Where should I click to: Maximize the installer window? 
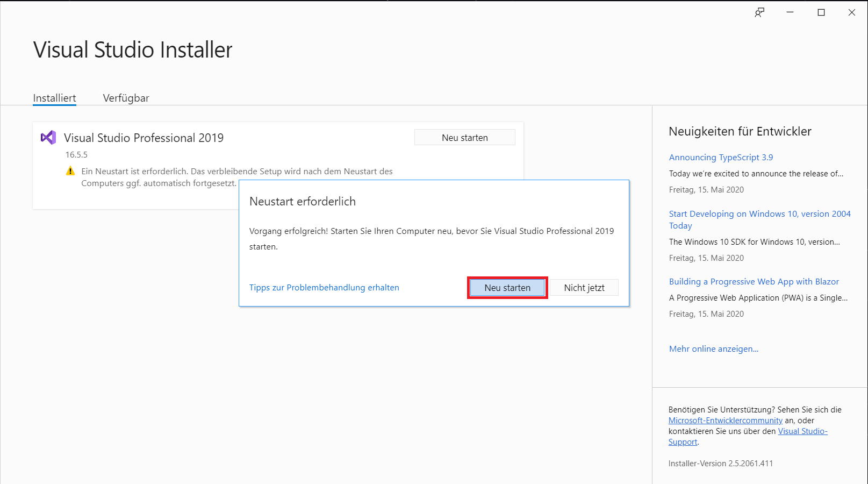[821, 12]
